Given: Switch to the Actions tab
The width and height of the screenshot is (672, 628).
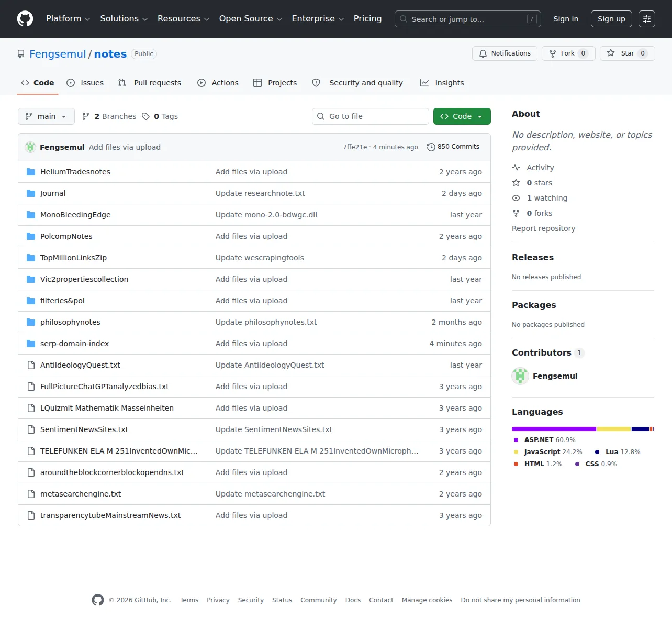Looking at the screenshot, I should click(x=218, y=83).
